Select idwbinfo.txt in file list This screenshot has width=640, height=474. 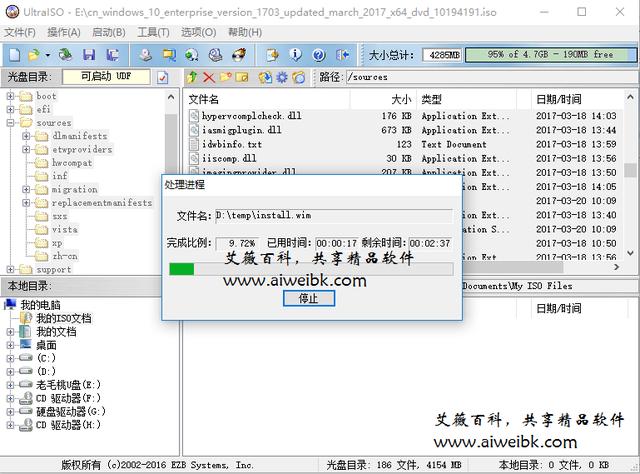click(232, 145)
